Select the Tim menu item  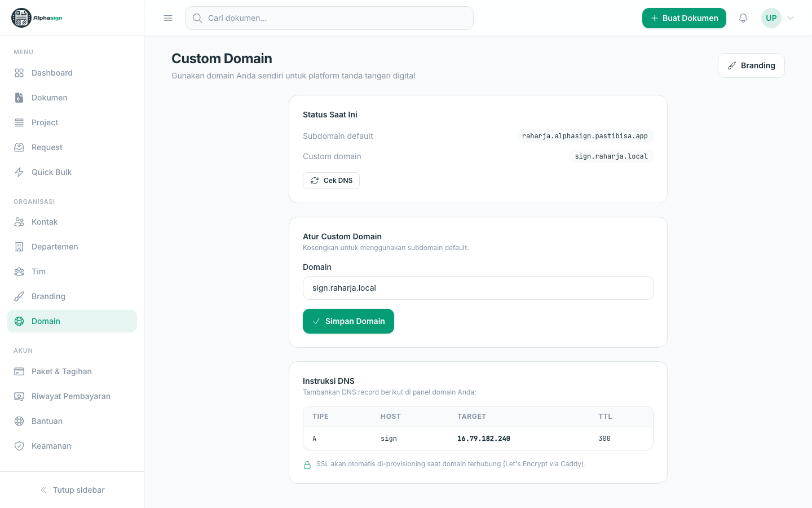coord(72,271)
